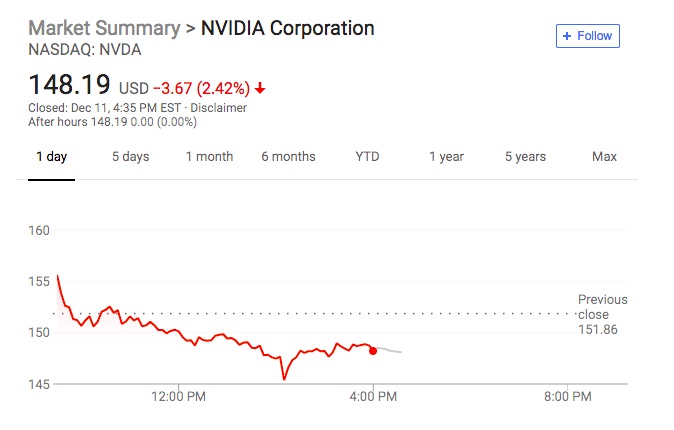
Task: Click the 148.19 stock price figure
Action: click(69, 85)
